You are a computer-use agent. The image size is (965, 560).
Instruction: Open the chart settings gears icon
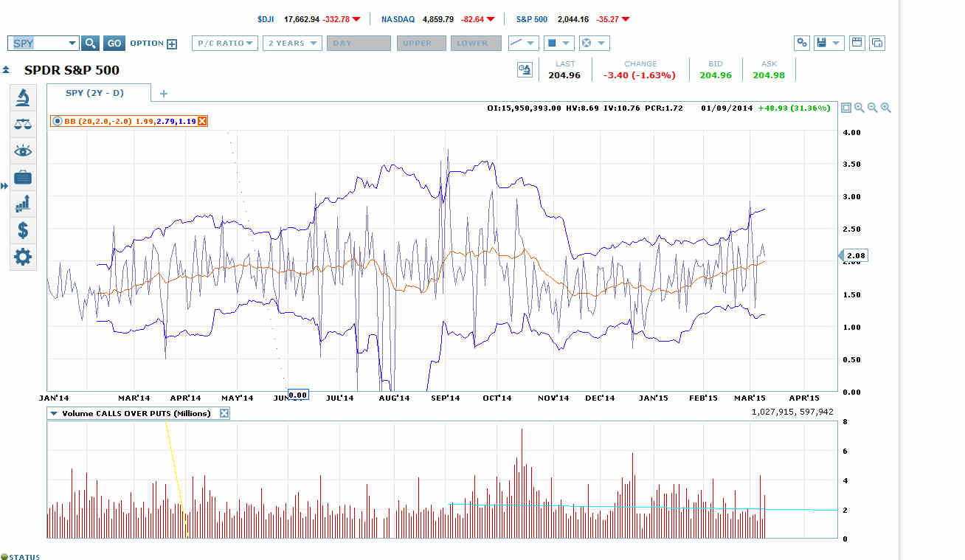pyautogui.click(x=802, y=43)
